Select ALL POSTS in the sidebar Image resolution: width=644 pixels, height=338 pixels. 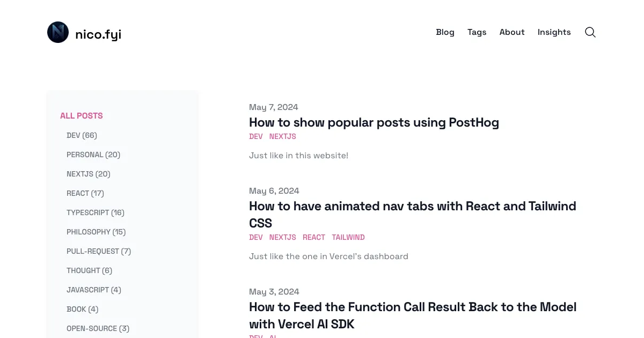click(82, 116)
